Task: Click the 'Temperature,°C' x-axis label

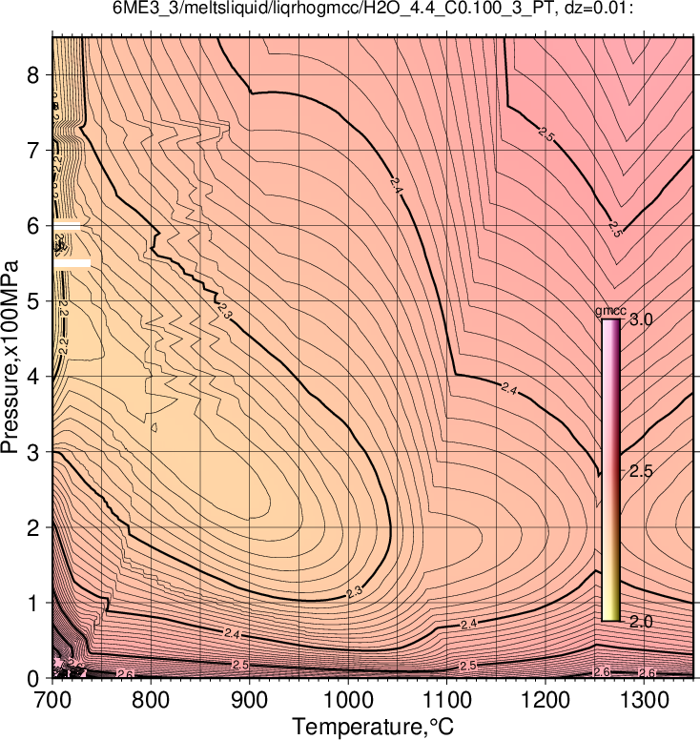Action: [373, 727]
